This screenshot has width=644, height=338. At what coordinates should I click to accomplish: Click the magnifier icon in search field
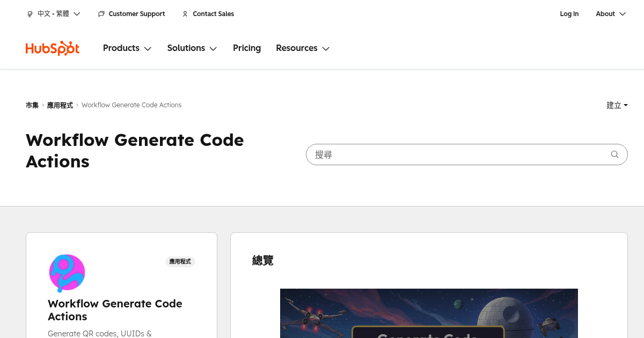tap(614, 155)
